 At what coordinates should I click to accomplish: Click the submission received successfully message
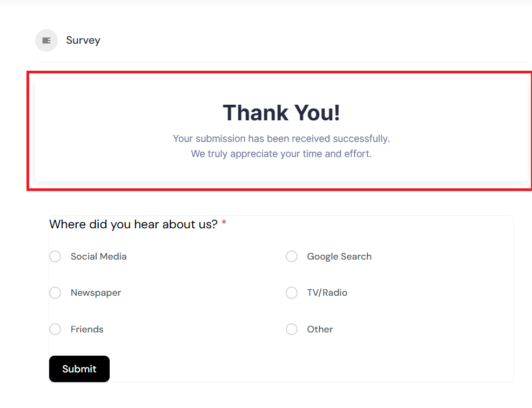coord(281,139)
